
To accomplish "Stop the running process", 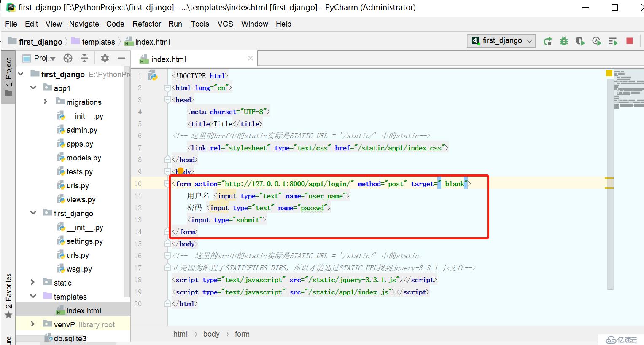I will [630, 41].
